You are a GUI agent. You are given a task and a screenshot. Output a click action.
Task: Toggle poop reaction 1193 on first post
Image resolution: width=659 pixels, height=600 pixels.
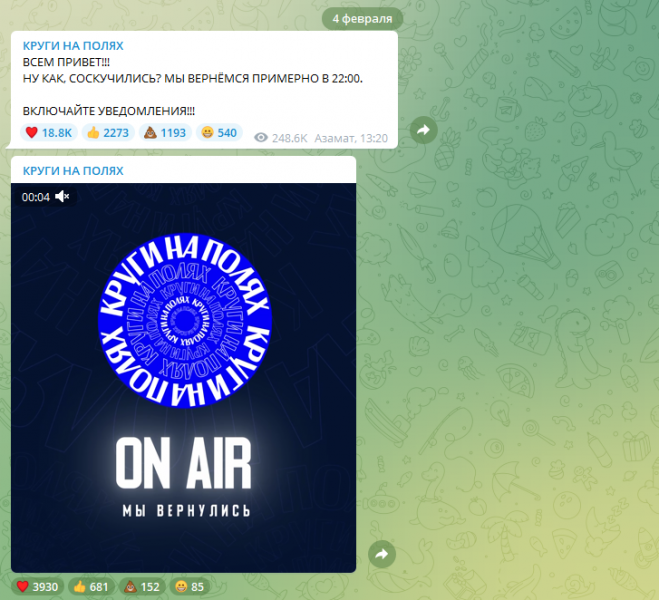[x=165, y=133]
